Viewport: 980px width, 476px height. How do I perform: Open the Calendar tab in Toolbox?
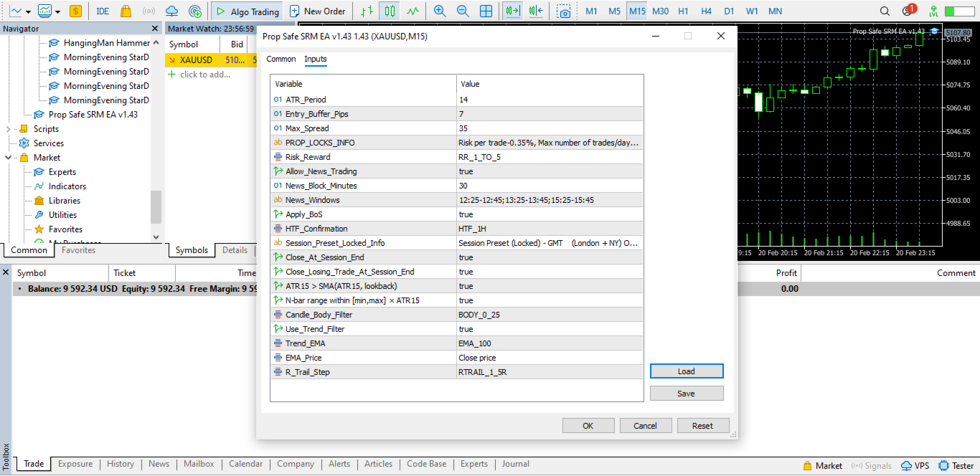tap(245, 464)
